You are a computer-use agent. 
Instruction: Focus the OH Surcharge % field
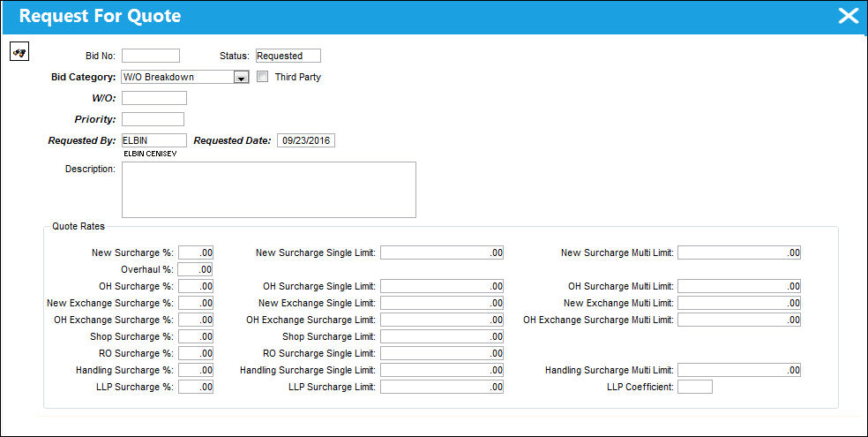[196, 286]
